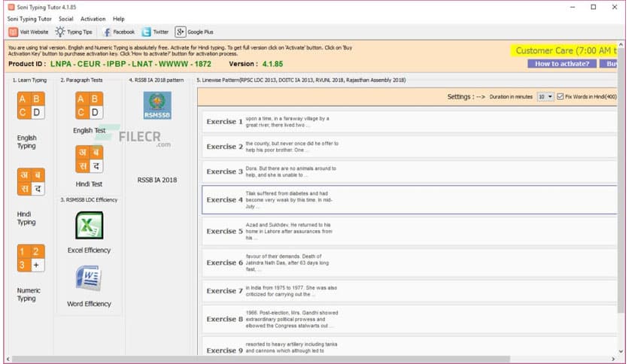Click the How to activate? button
The height and width of the screenshot is (364, 629).
pos(563,64)
